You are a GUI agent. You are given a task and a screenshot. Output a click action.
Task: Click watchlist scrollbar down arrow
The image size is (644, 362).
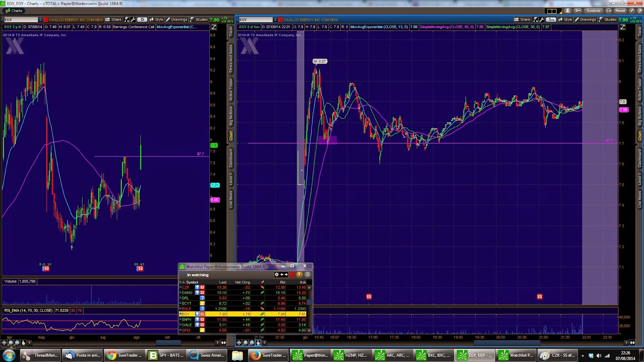tap(309, 330)
